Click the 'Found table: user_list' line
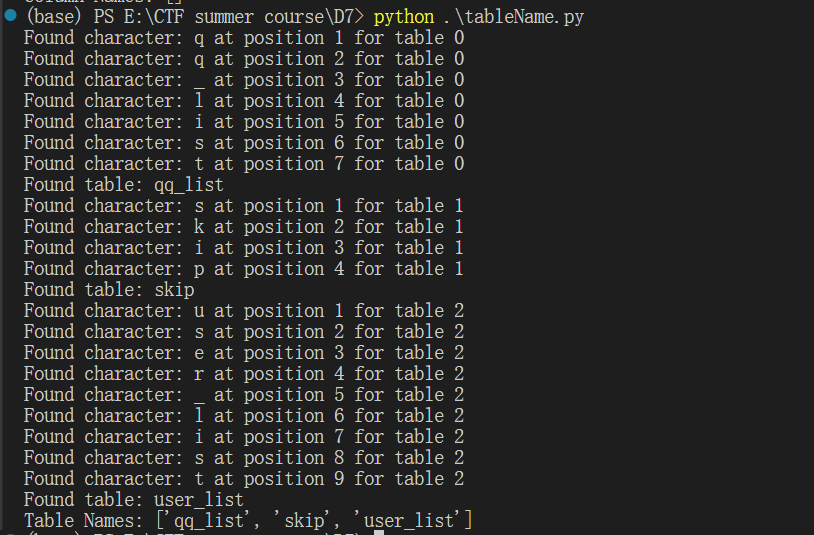The image size is (814, 535). coord(134,499)
